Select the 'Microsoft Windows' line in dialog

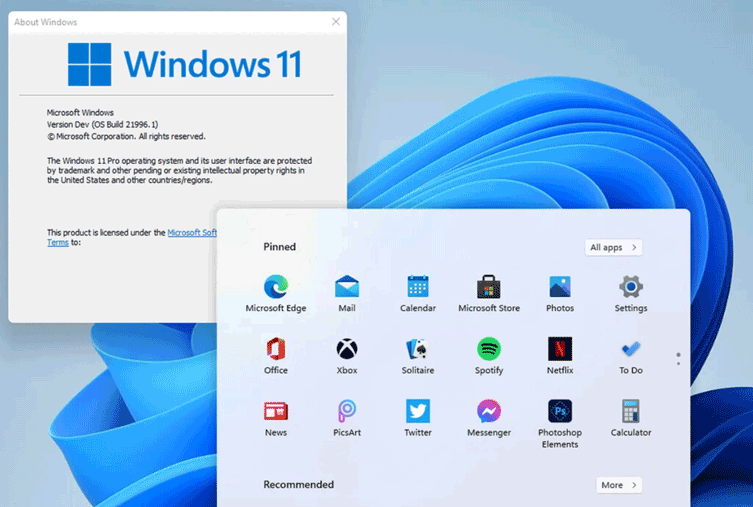80,112
